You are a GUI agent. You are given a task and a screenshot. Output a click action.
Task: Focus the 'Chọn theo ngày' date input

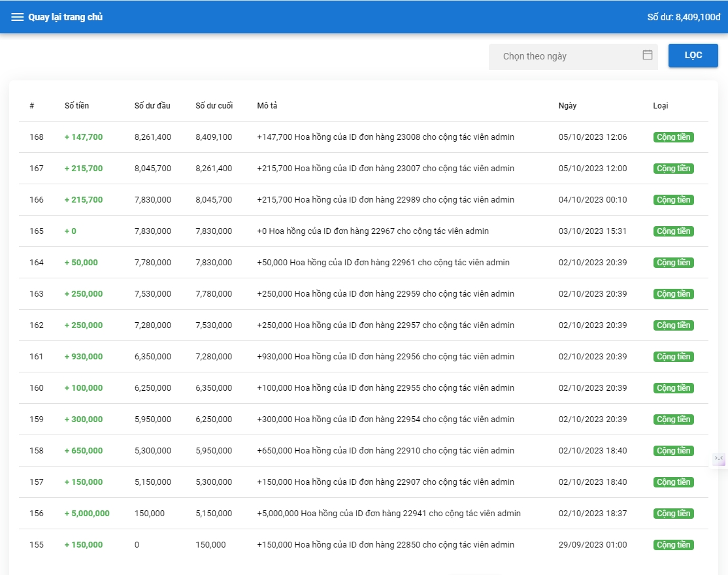click(565, 56)
